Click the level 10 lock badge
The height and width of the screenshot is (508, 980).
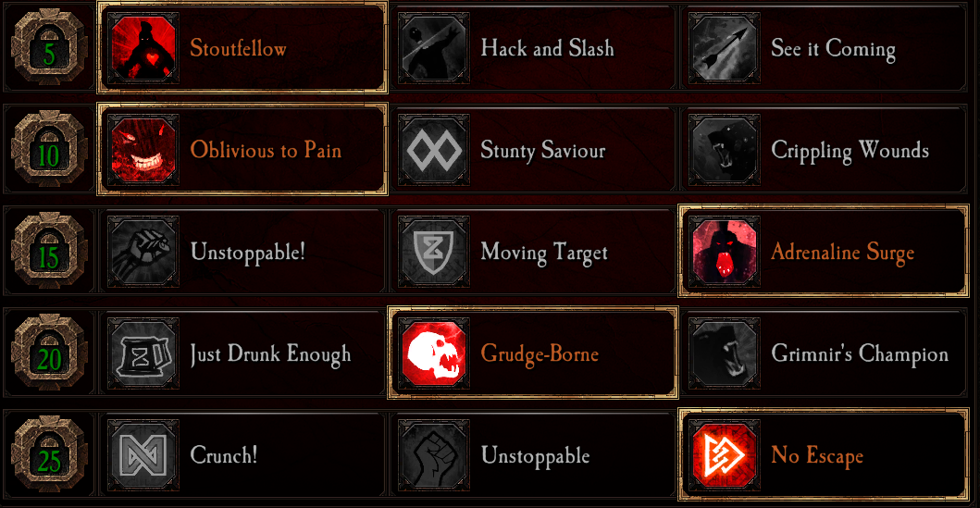point(49,149)
